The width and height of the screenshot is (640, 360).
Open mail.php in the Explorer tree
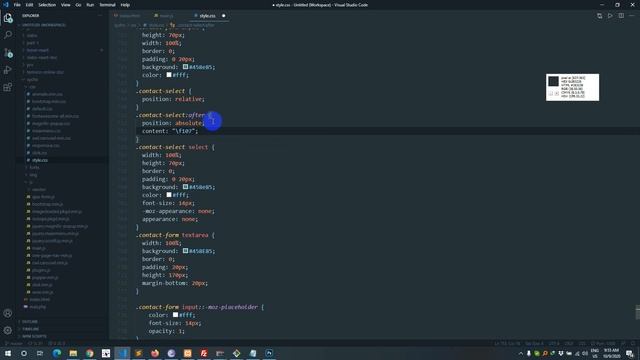coord(38,307)
